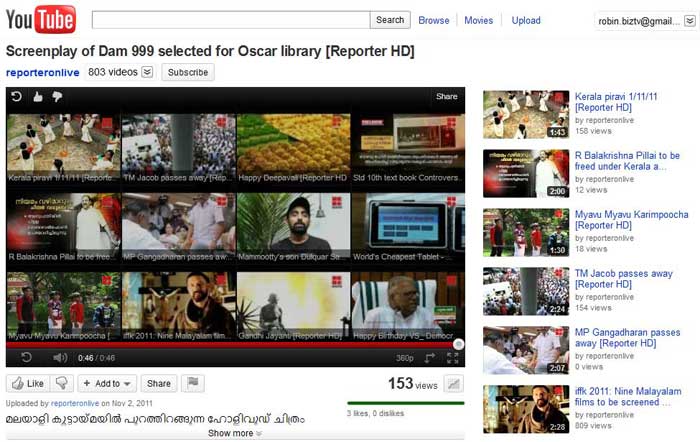This screenshot has height=442, width=700.
Task: Enter fullscreen mode in the video player
Action: coord(453,357)
